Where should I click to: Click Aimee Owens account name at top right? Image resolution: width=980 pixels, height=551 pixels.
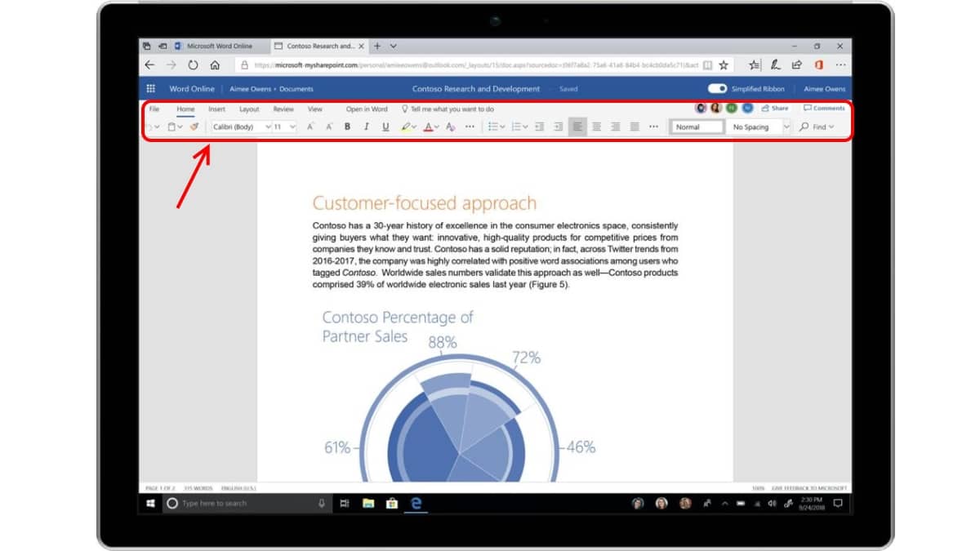pos(825,89)
